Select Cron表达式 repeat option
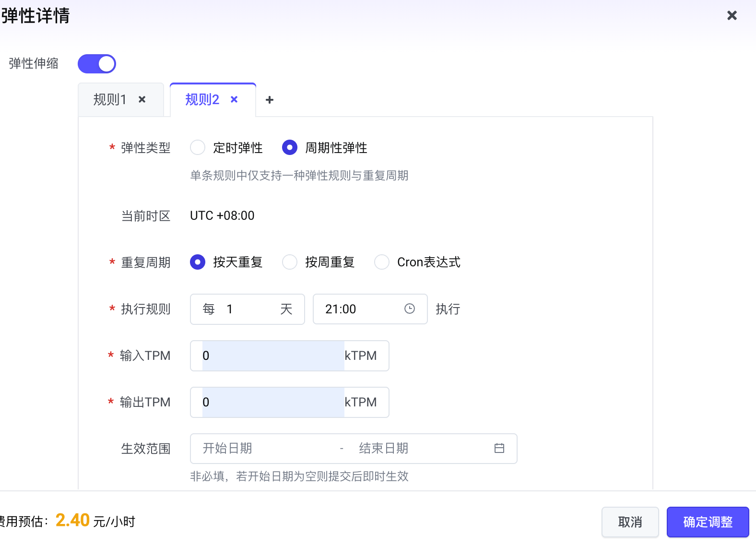The height and width of the screenshot is (547, 756). 382,262
